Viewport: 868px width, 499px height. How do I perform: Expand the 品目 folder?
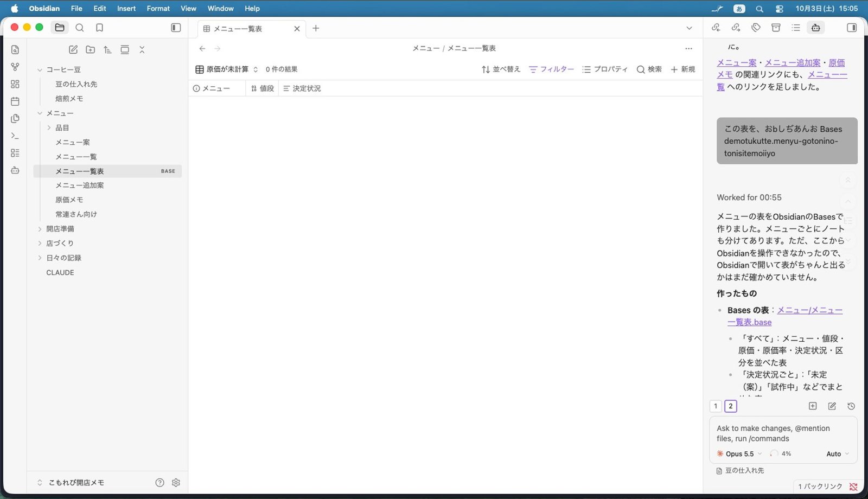49,128
